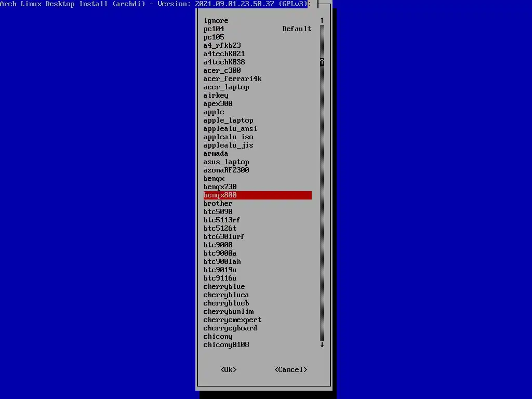
Task: Pick the azonaRF2300 entry
Action: tap(258, 170)
